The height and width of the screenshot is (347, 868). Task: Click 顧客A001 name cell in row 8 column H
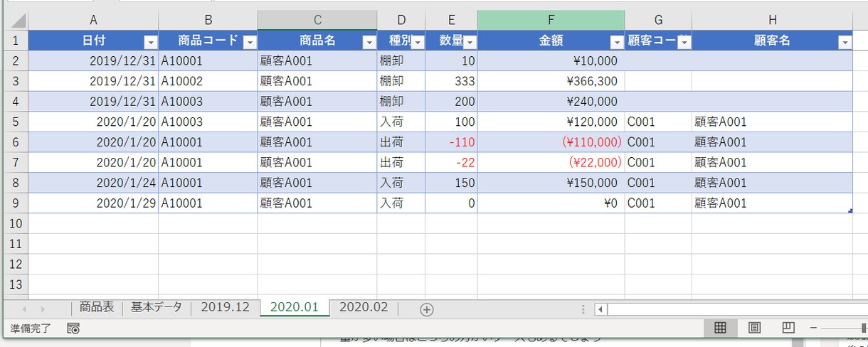tap(772, 183)
